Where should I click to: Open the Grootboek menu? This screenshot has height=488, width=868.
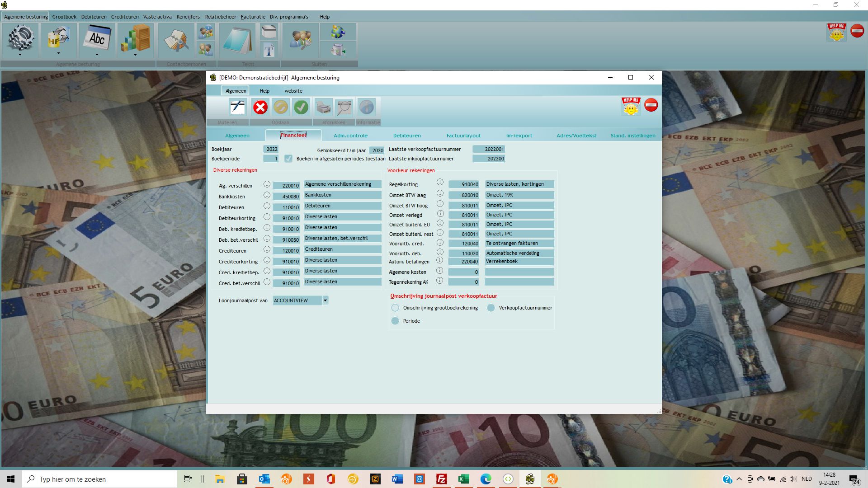pos(64,17)
